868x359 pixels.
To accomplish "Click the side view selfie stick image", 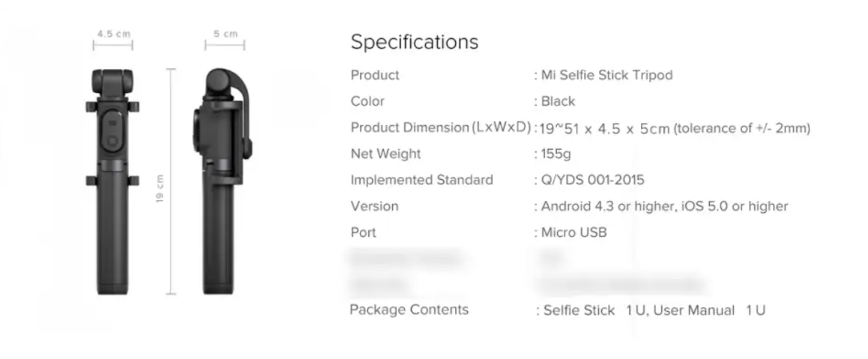I will coord(222,181).
